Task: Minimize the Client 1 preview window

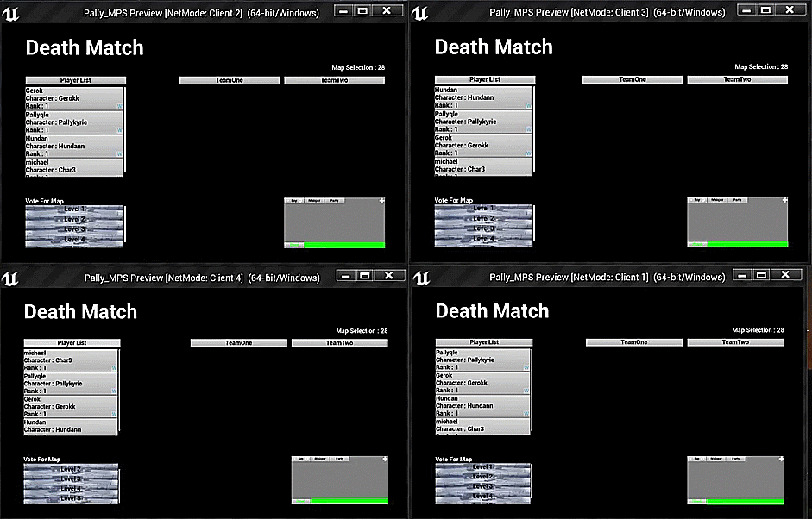Action: click(741, 275)
